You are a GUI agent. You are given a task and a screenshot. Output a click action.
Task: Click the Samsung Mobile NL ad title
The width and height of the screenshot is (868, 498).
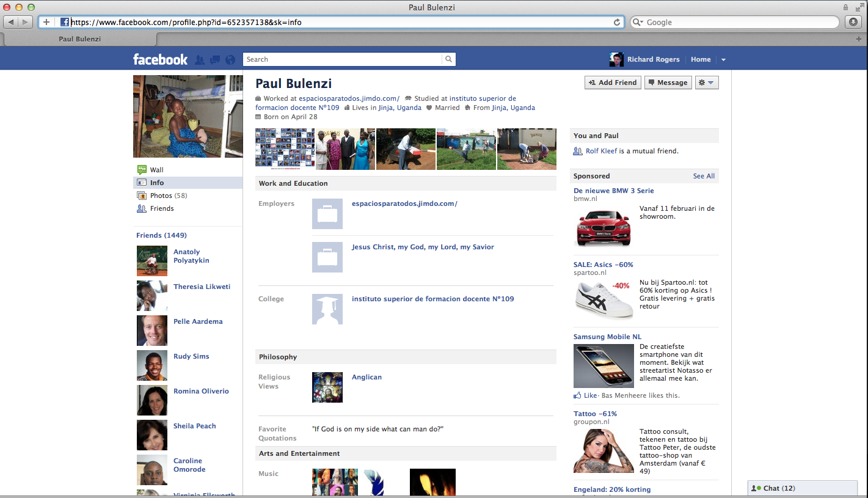click(x=607, y=337)
